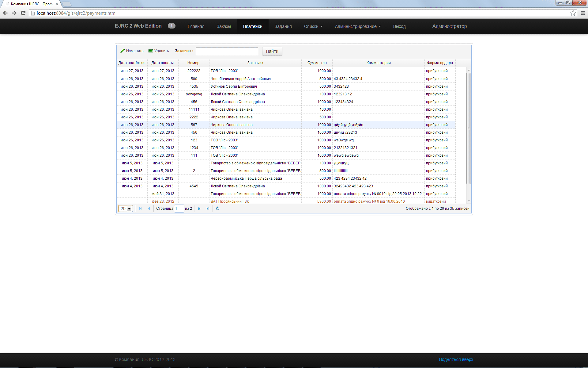Click the grid vertical scrollbar thumb

(469, 128)
